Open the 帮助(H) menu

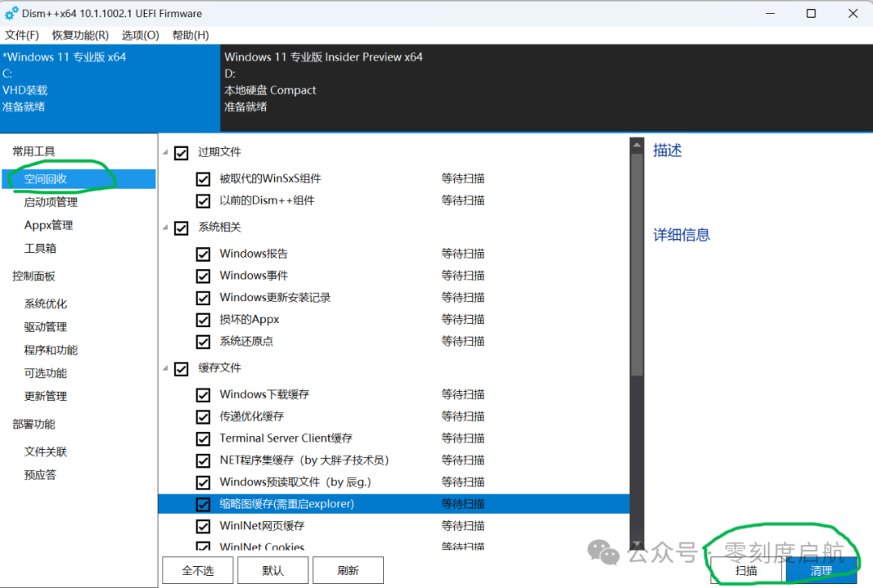(x=191, y=35)
